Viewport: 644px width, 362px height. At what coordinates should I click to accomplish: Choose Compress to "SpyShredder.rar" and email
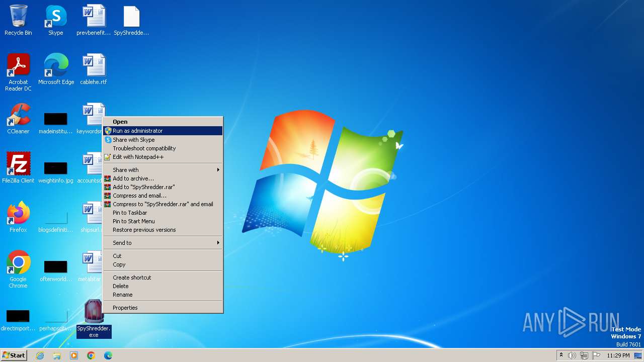coord(163,204)
